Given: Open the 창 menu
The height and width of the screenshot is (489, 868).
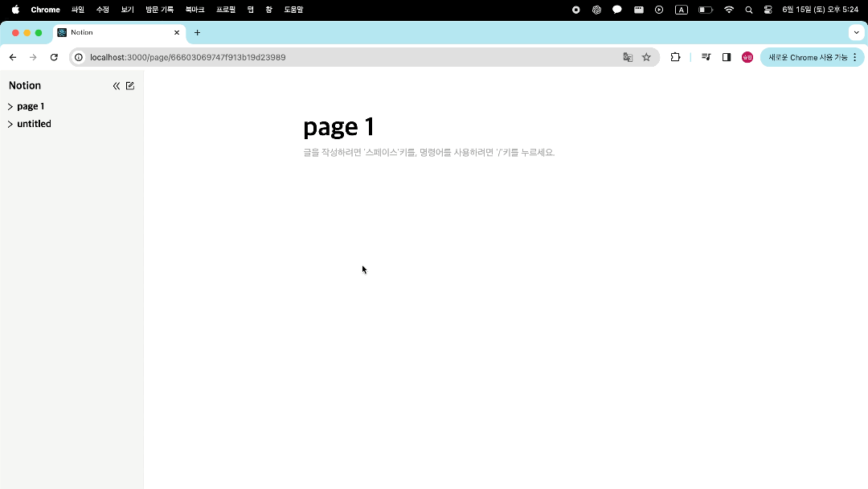Looking at the screenshot, I should click(x=269, y=10).
